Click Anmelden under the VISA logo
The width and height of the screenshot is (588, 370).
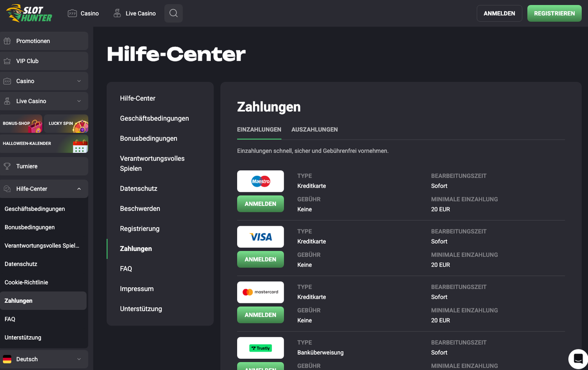(260, 259)
